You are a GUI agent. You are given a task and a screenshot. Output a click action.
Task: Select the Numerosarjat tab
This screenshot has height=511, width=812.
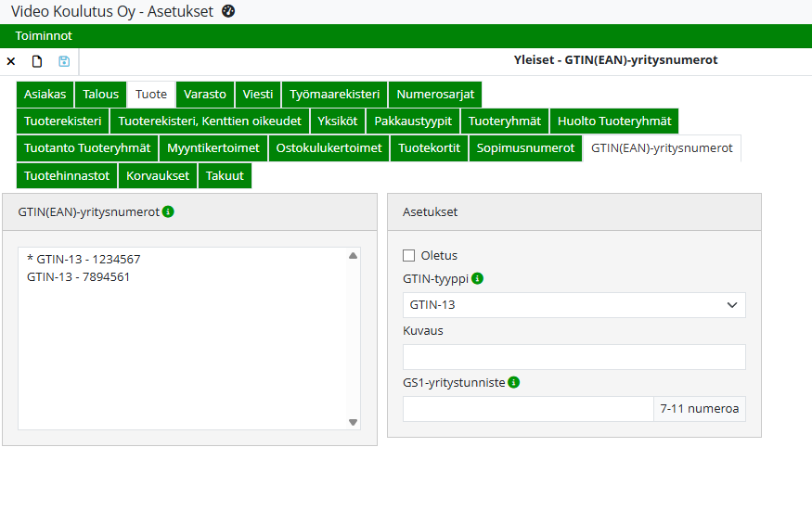tap(434, 95)
